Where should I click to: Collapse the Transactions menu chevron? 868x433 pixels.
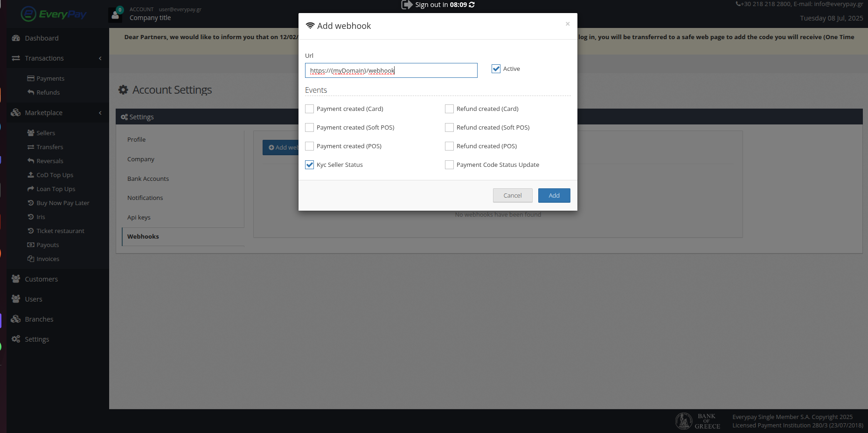[100, 58]
